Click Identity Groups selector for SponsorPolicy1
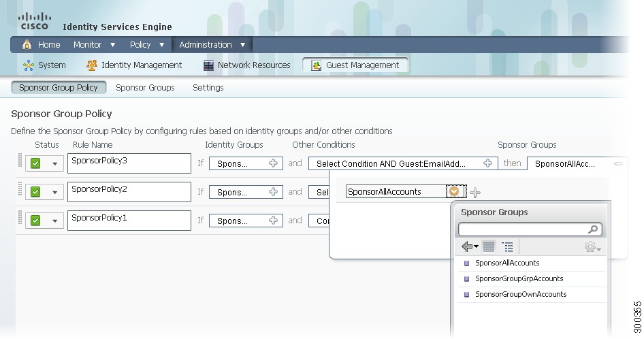This screenshot has width=644, height=339. pyautogui.click(x=246, y=221)
